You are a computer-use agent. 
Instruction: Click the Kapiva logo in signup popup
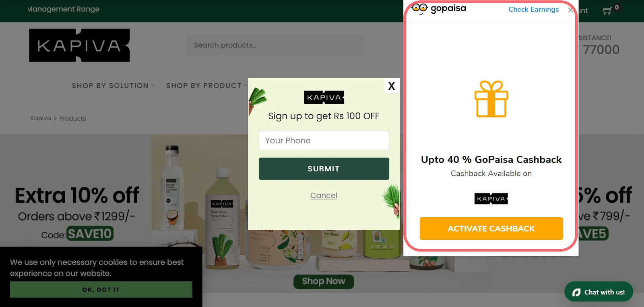324,97
